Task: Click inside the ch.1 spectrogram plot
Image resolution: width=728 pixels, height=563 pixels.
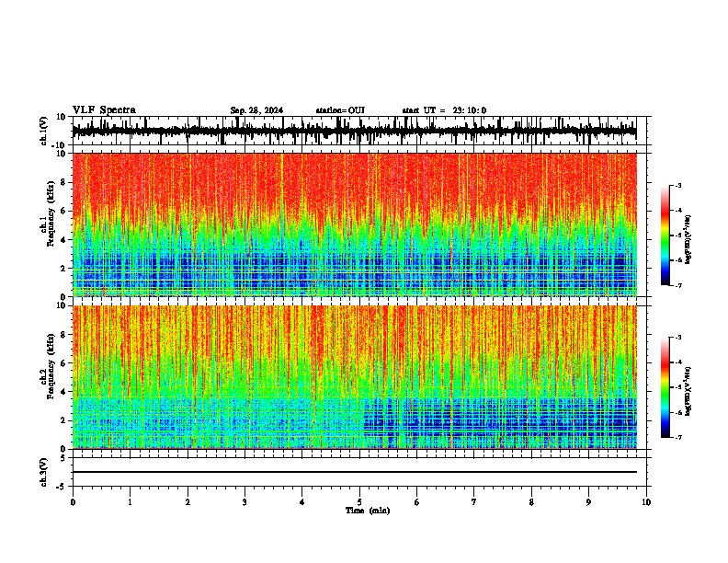Action: tap(354, 224)
